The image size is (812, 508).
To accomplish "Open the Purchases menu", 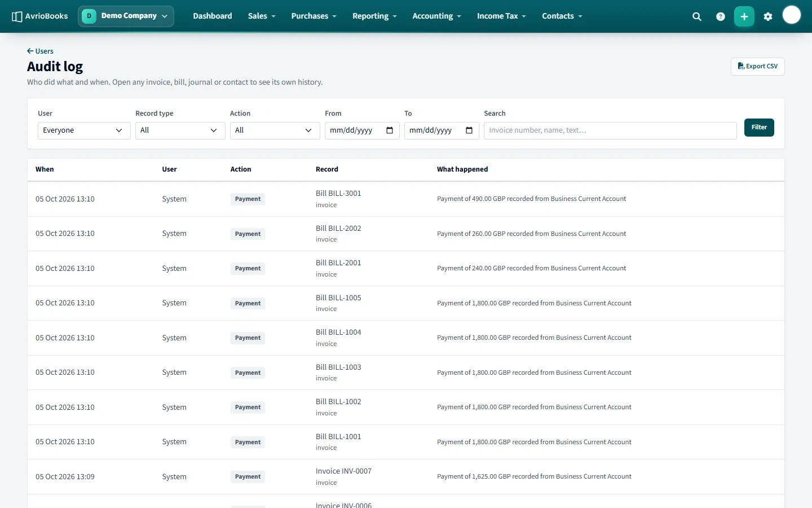I will pyautogui.click(x=314, y=16).
